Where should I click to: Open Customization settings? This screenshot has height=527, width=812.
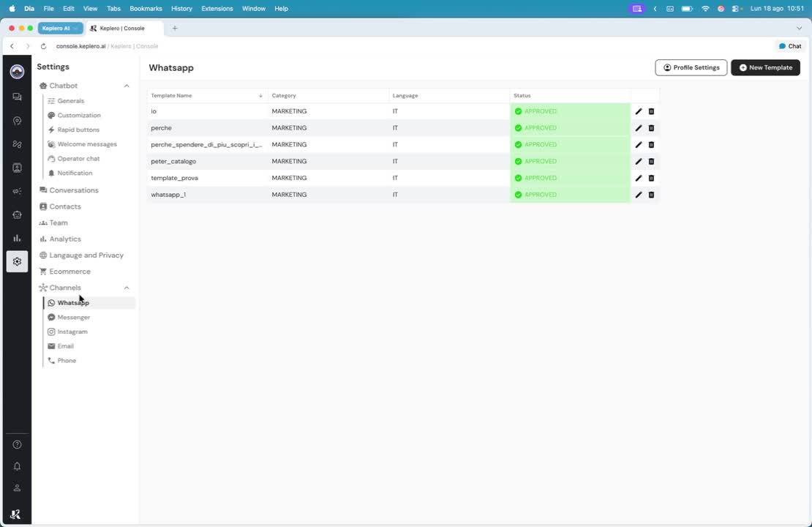tap(79, 116)
